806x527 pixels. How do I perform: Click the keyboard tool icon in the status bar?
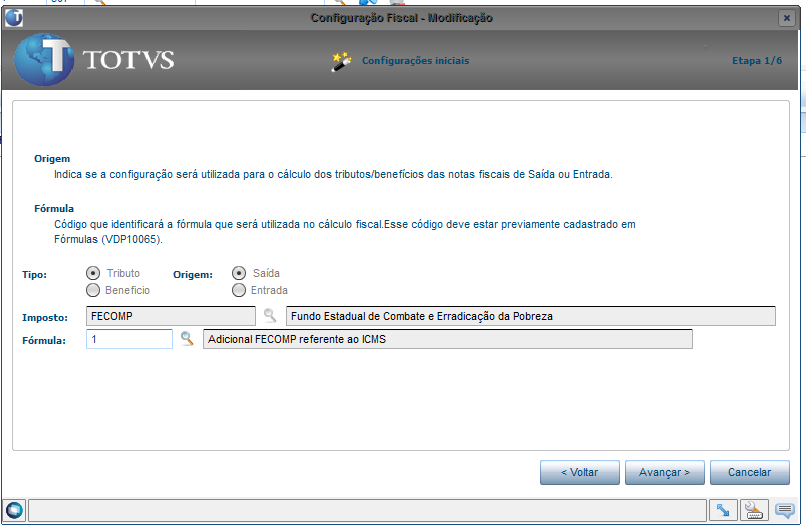tap(754, 510)
